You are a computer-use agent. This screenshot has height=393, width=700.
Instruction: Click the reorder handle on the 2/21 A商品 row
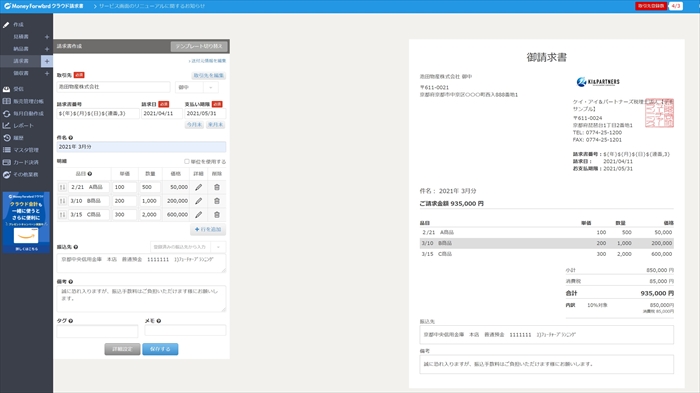click(62, 188)
